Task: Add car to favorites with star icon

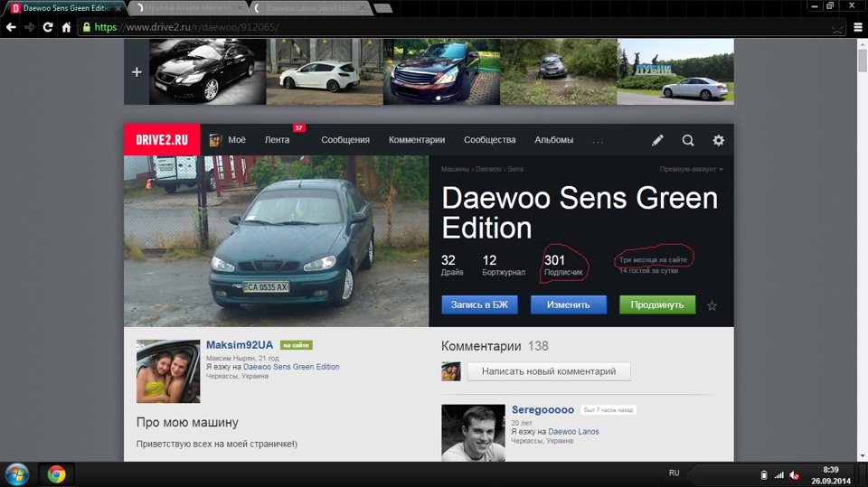Action: point(712,305)
